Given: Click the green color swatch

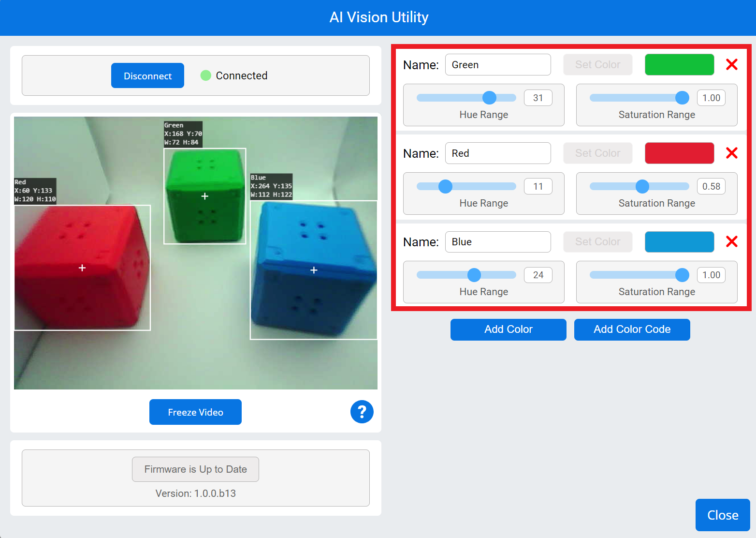Looking at the screenshot, I should (679, 65).
